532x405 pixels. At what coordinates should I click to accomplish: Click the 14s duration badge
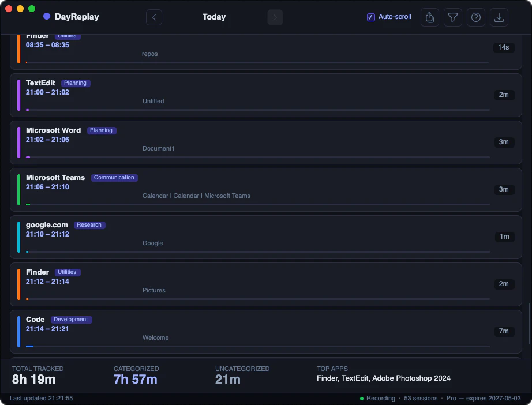pos(504,47)
